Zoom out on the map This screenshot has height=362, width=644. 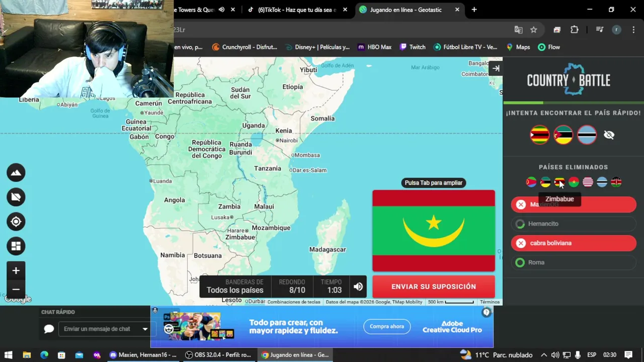click(x=16, y=289)
